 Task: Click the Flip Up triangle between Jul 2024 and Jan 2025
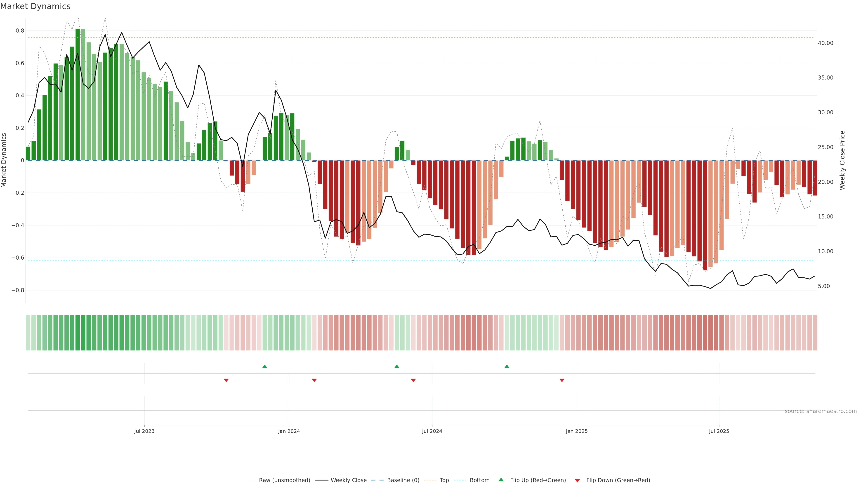point(507,366)
